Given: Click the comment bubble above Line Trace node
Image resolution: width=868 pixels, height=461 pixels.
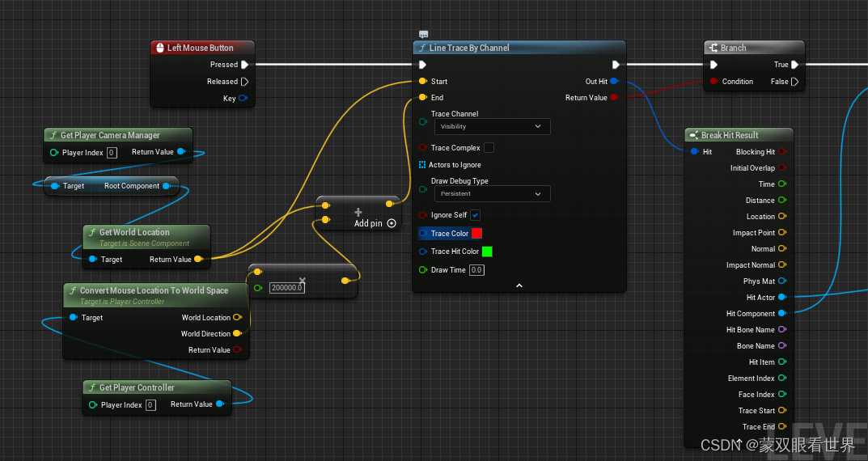Looking at the screenshot, I should coord(423,34).
